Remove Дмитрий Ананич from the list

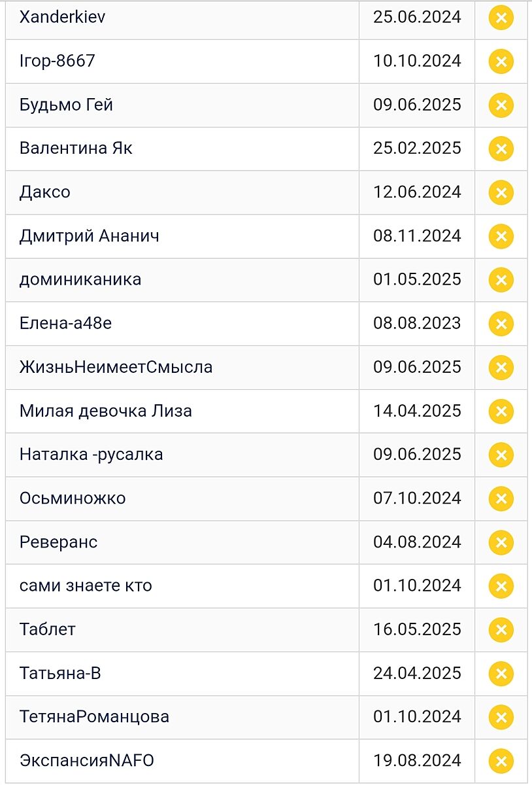pos(501,236)
